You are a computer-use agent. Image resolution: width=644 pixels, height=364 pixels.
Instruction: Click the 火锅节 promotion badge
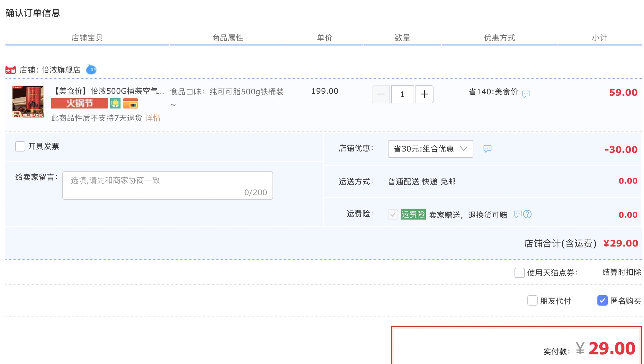pos(79,103)
